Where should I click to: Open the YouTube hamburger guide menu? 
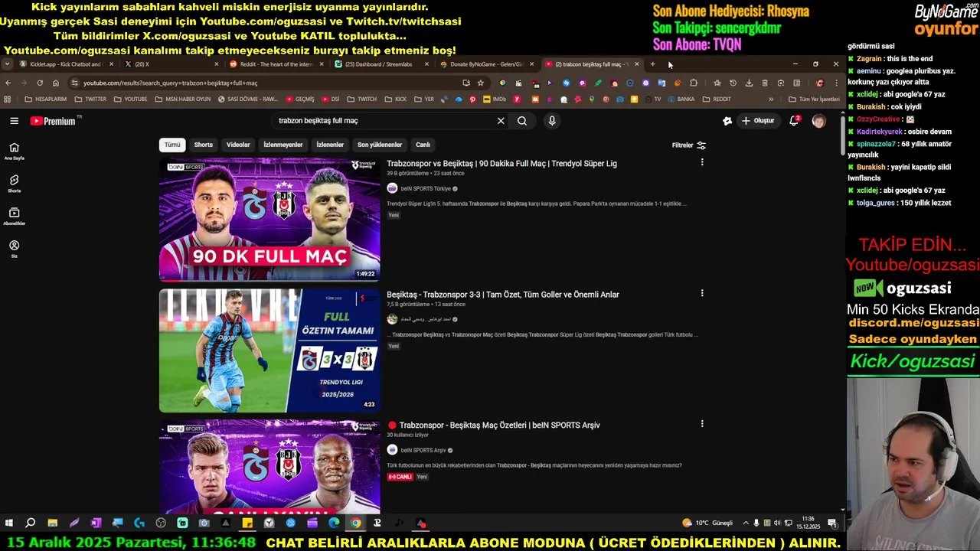click(14, 121)
